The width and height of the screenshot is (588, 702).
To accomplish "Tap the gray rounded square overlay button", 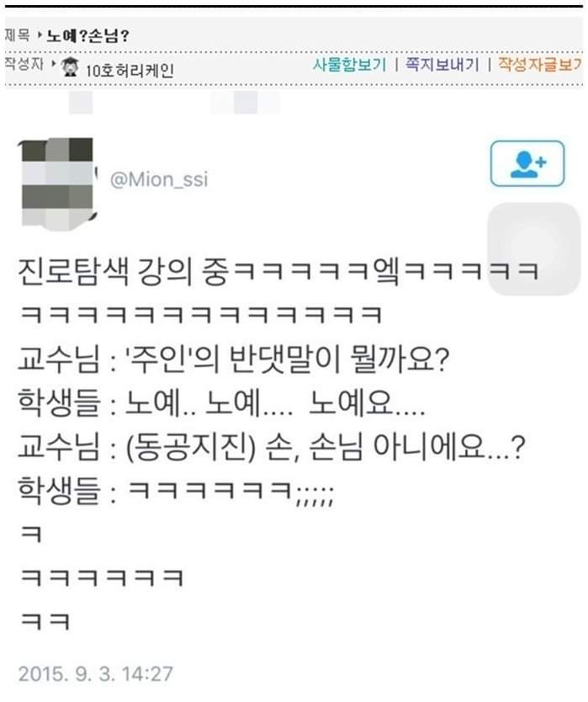I will (x=533, y=249).
